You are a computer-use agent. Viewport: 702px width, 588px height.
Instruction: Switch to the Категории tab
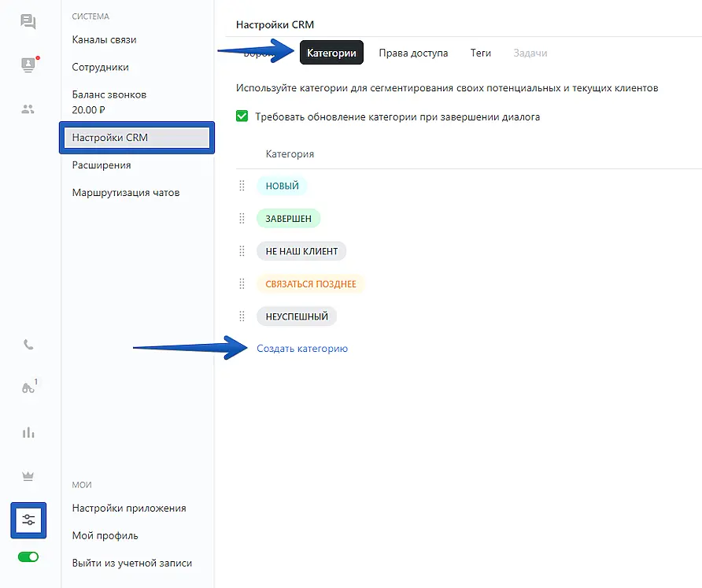point(331,53)
